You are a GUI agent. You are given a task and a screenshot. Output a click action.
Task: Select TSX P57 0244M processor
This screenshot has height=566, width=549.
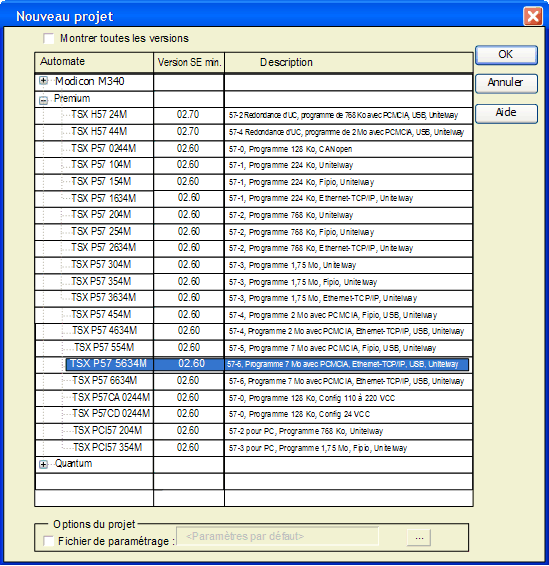104,148
